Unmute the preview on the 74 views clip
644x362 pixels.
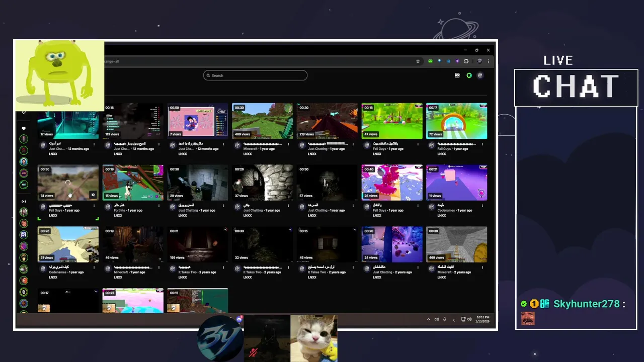(x=93, y=195)
